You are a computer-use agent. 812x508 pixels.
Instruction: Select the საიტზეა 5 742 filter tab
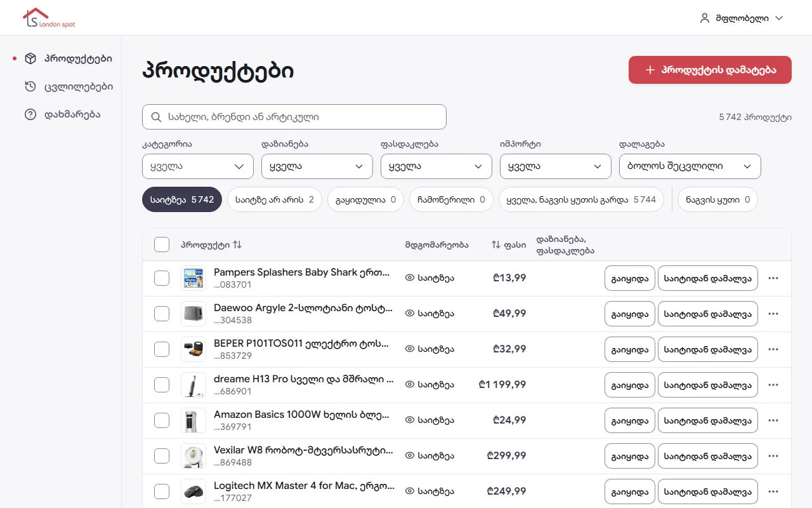pyautogui.click(x=182, y=199)
